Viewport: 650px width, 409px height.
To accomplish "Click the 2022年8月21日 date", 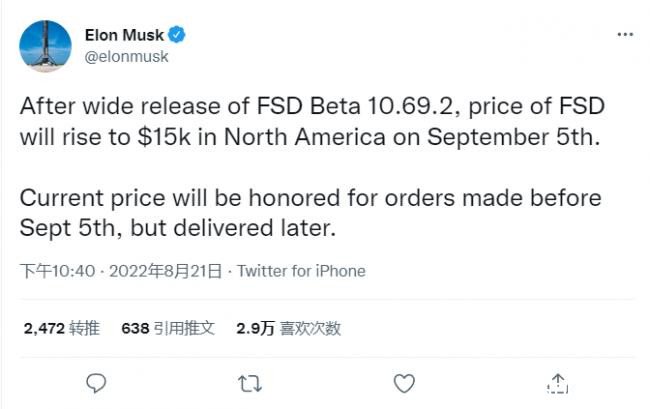I will tap(165, 271).
